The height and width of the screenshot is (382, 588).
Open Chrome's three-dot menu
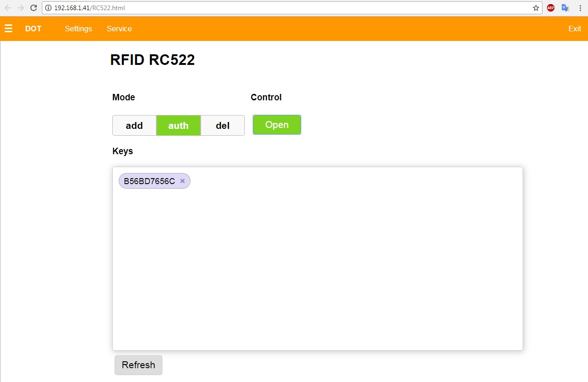click(x=580, y=8)
